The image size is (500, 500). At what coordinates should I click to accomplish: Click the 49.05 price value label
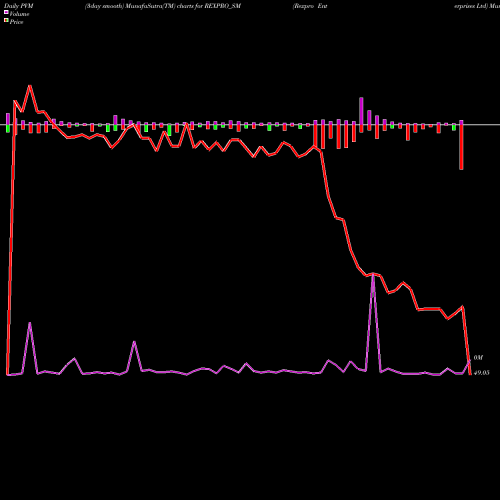tap(482, 373)
